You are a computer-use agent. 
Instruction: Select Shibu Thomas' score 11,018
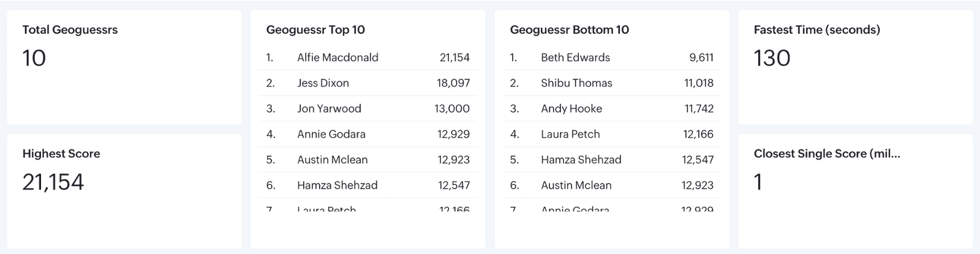(x=699, y=83)
